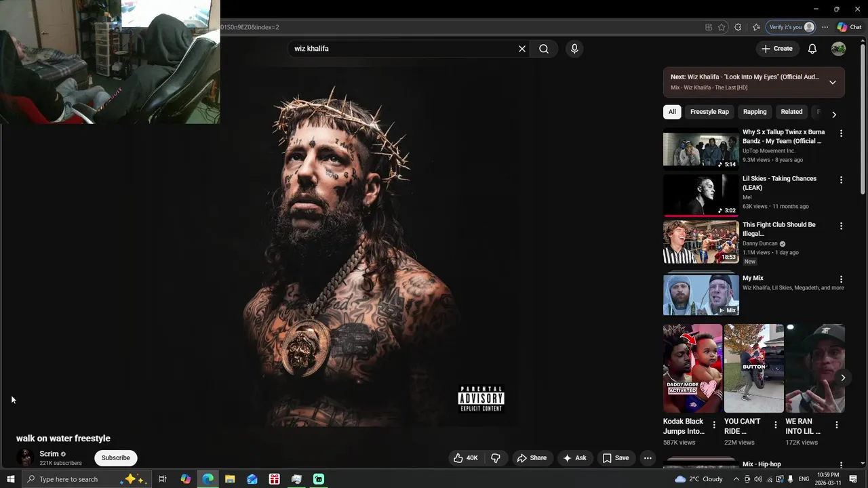Open the My Mix playlist thumbnail
The width and height of the screenshot is (868, 488).
click(x=701, y=294)
